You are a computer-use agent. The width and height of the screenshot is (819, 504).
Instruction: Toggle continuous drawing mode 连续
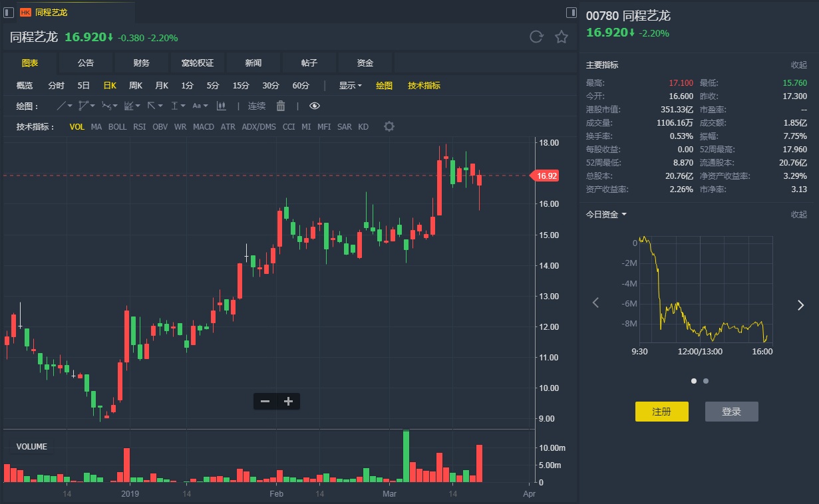coord(257,106)
